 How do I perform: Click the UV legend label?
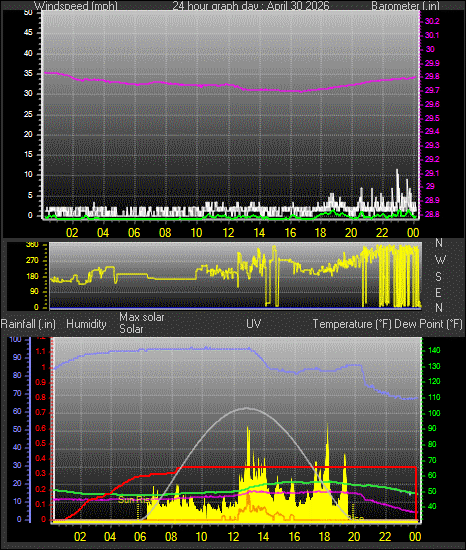coord(254,323)
